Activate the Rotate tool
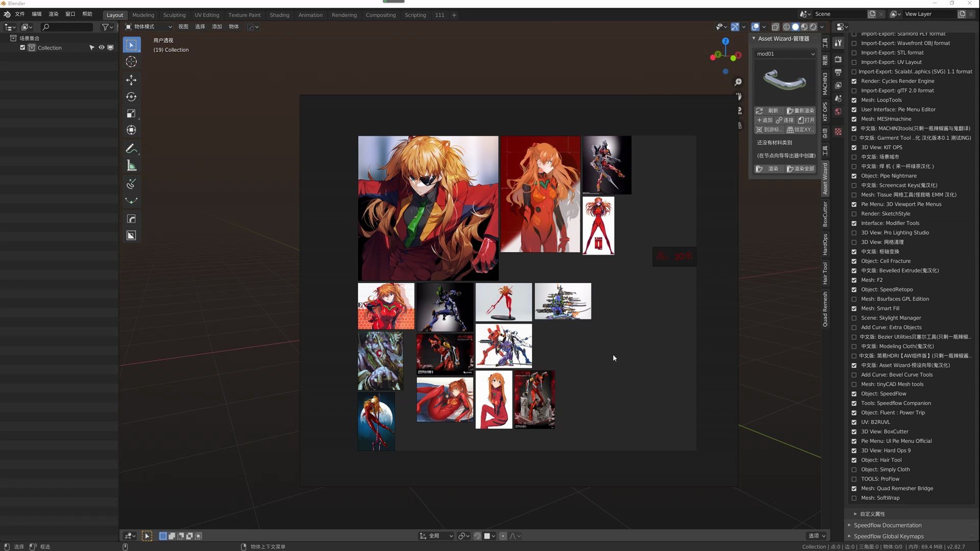The width and height of the screenshot is (980, 551). tap(131, 96)
